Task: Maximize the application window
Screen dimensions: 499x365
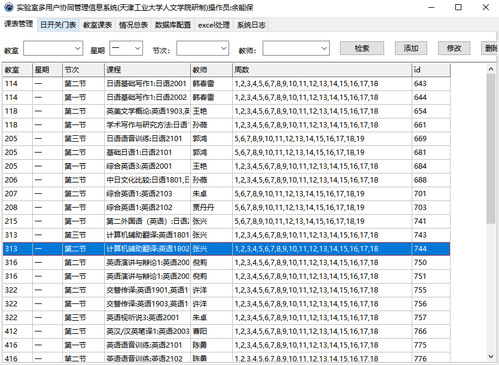Action: tap(458, 7)
